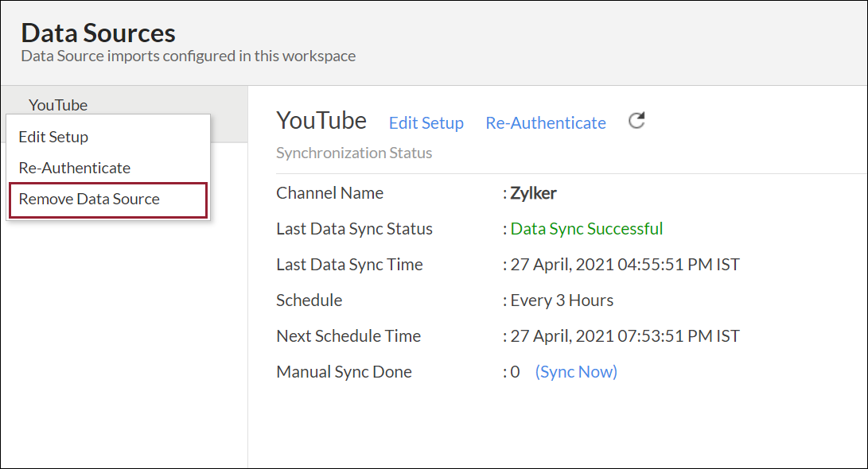868x469 pixels.
Task: Click the Every 3 Hours schedule value
Action: 562,300
